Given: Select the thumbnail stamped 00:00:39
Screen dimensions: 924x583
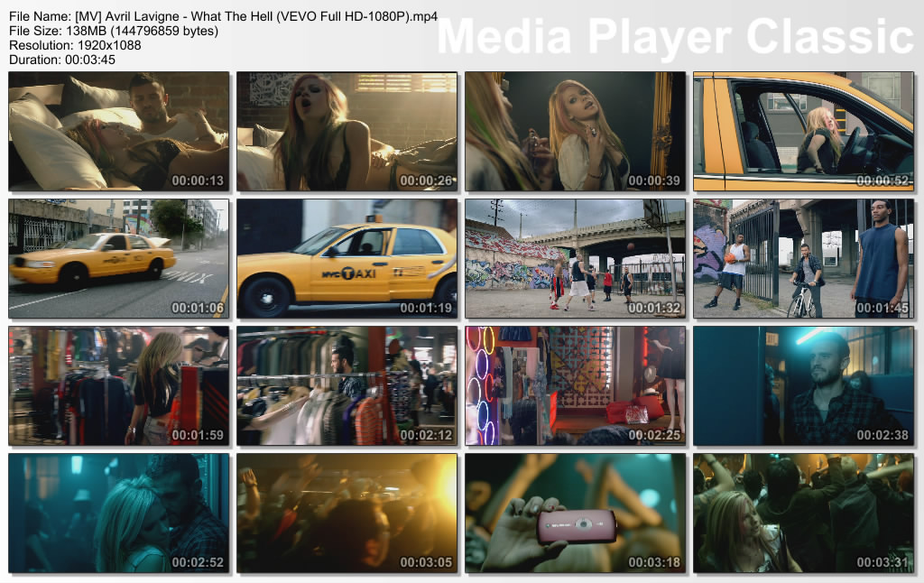Looking at the screenshot, I should click(x=575, y=132).
